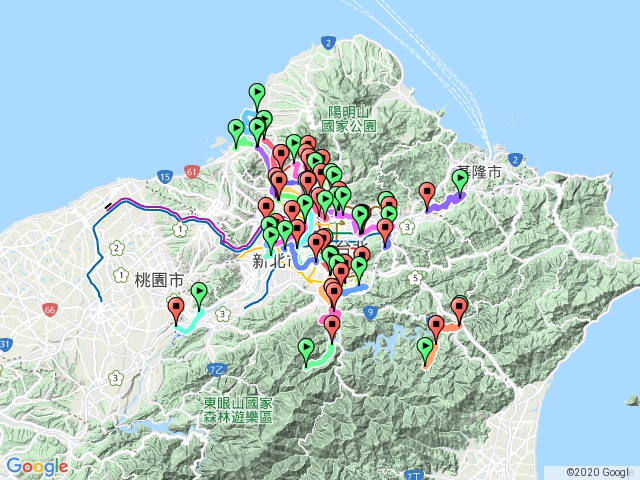Click the Highway 15 road shield
This screenshot has height=480, width=640.
(163, 177)
